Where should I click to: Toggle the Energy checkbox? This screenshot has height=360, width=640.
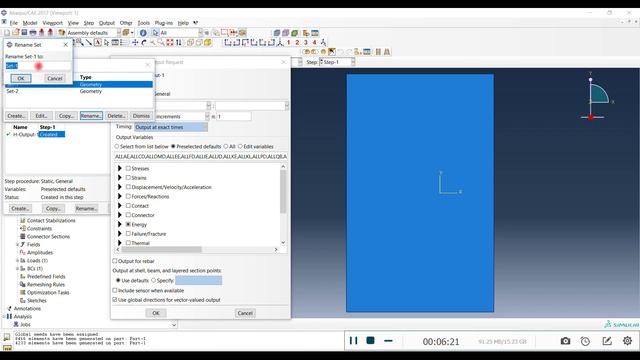pos(128,224)
